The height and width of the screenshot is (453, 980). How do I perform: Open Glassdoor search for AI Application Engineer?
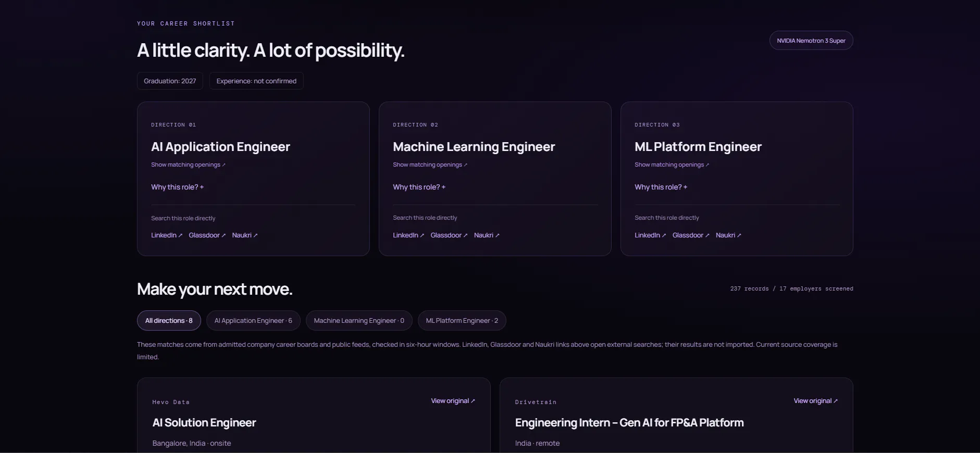click(207, 235)
